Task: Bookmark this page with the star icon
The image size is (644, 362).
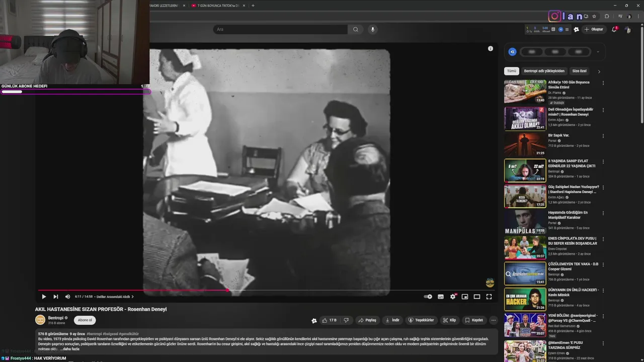Action: click(x=594, y=16)
